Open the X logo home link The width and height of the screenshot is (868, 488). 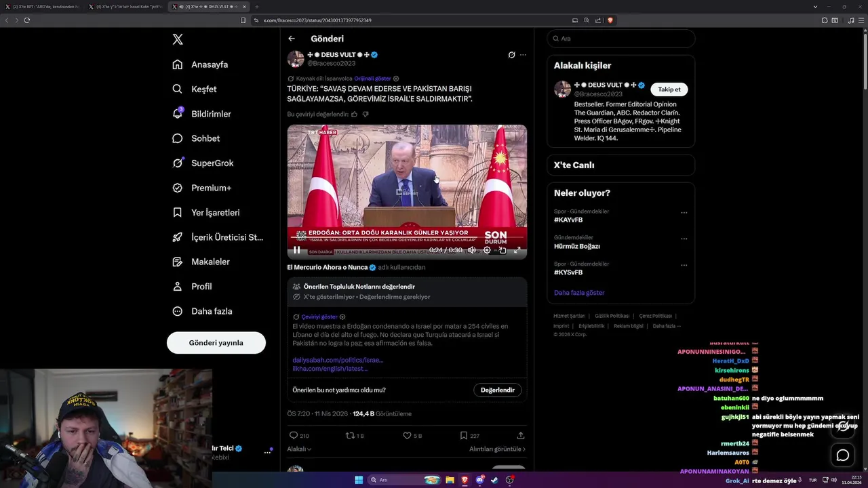178,39
